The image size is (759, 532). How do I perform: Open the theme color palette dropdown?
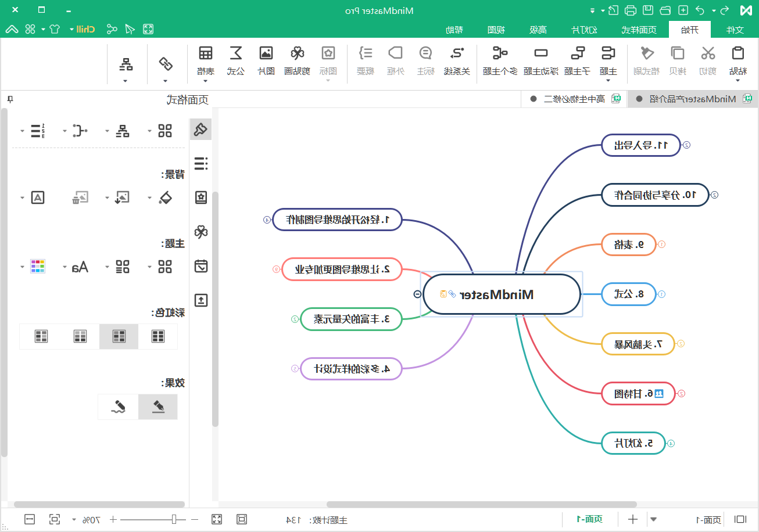(x=23, y=267)
